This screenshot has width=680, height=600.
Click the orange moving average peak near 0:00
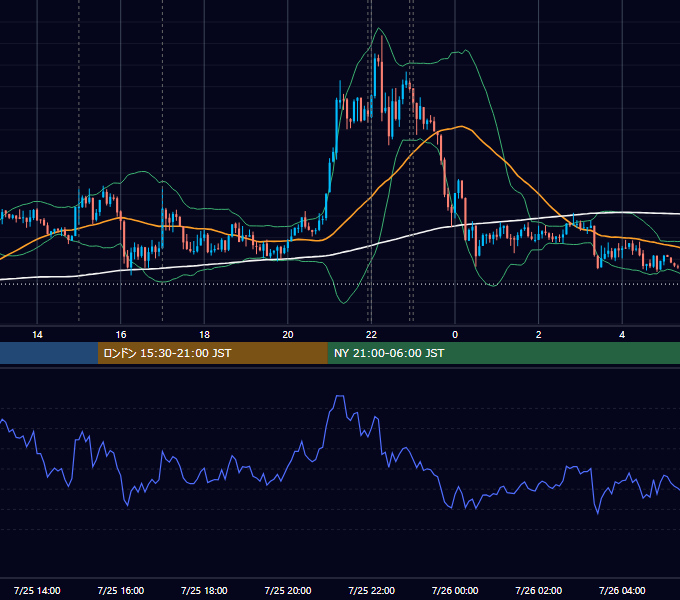point(461,127)
